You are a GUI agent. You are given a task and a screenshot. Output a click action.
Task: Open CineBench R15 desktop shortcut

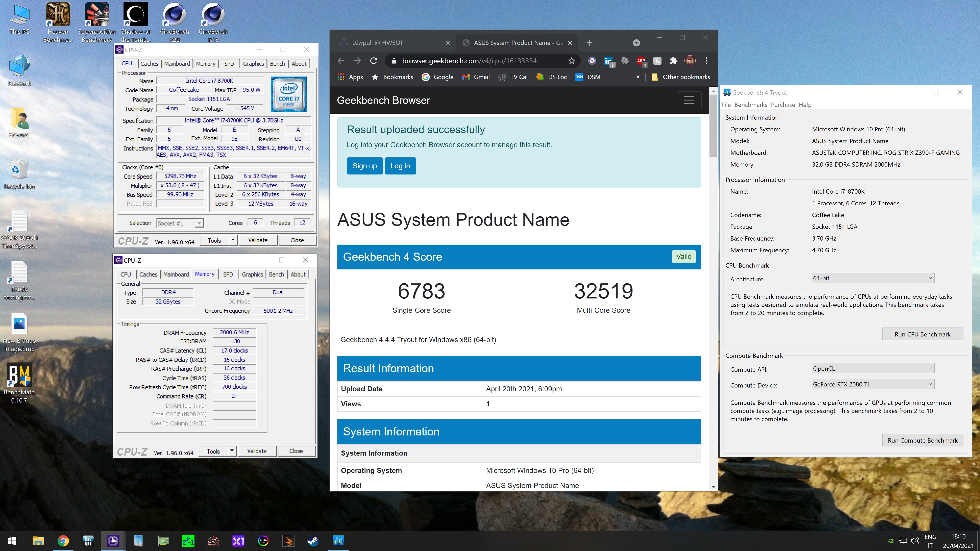[x=213, y=22]
